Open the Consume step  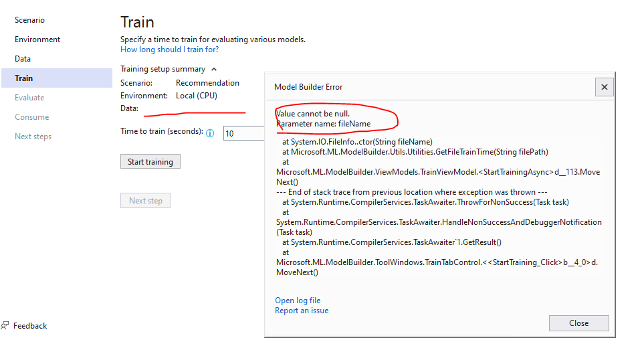(31, 116)
